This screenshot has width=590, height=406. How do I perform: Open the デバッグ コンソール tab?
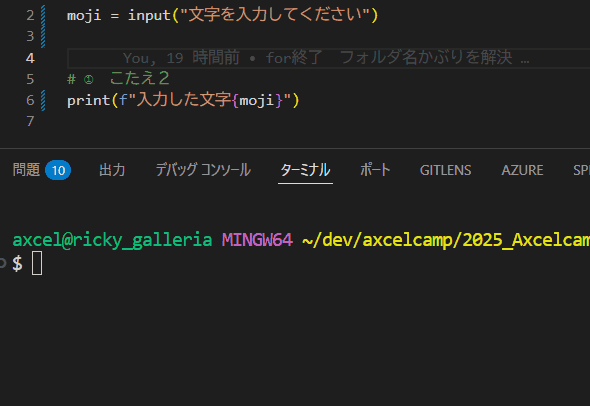tap(203, 170)
